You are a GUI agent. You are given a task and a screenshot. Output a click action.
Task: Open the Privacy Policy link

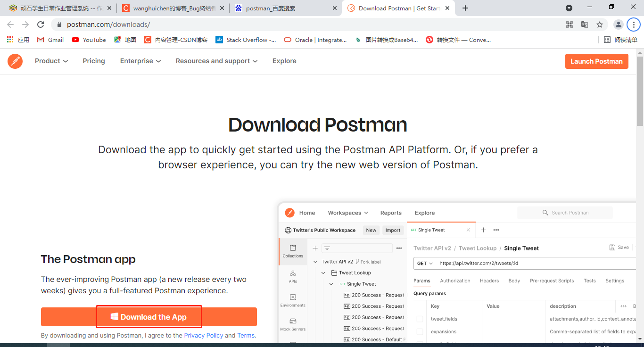pyautogui.click(x=203, y=336)
